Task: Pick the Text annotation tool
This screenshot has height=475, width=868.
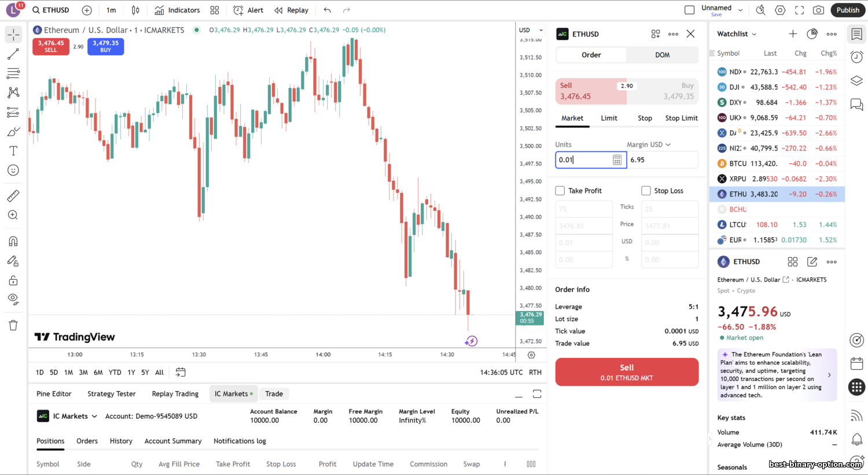Action: point(13,151)
